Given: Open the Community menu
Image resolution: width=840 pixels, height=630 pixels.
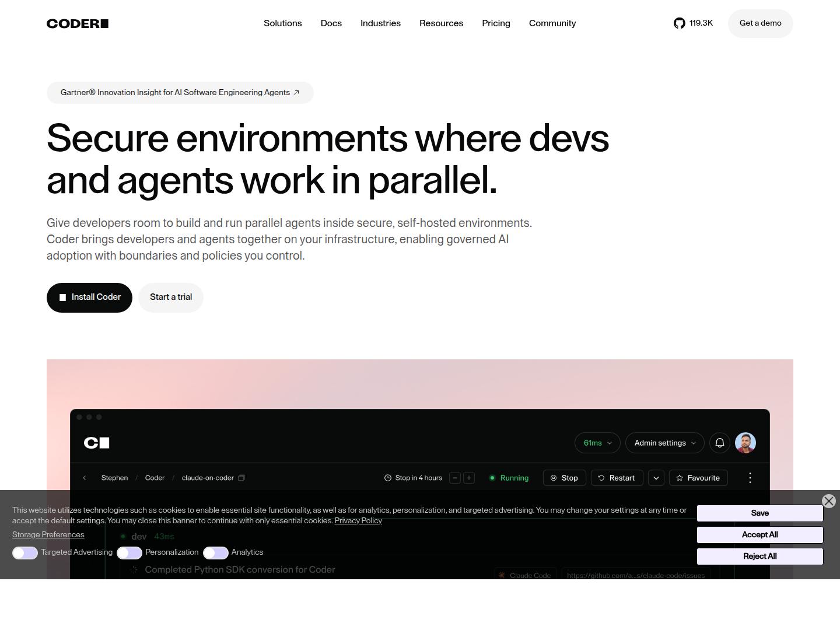Looking at the screenshot, I should click(552, 23).
